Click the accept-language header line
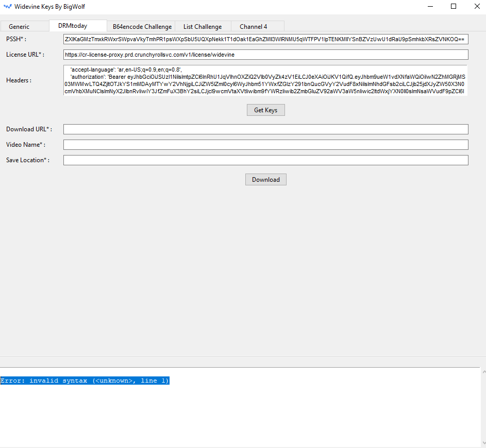This screenshot has width=486, height=448. [x=126, y=70]
